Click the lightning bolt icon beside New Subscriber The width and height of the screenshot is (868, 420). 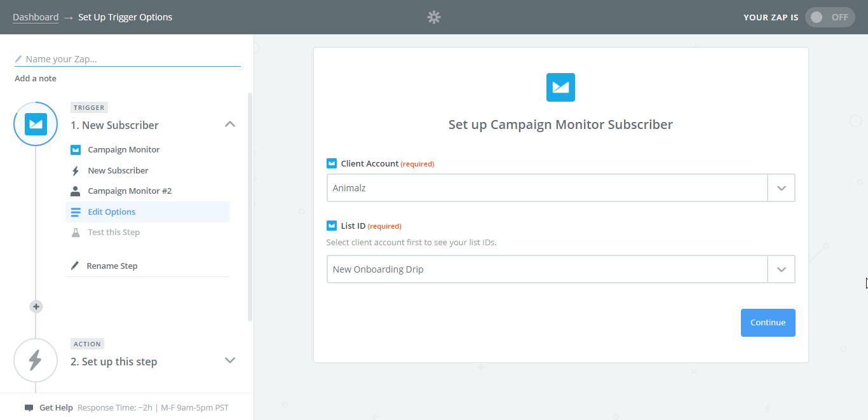click(x=76, y=171)
